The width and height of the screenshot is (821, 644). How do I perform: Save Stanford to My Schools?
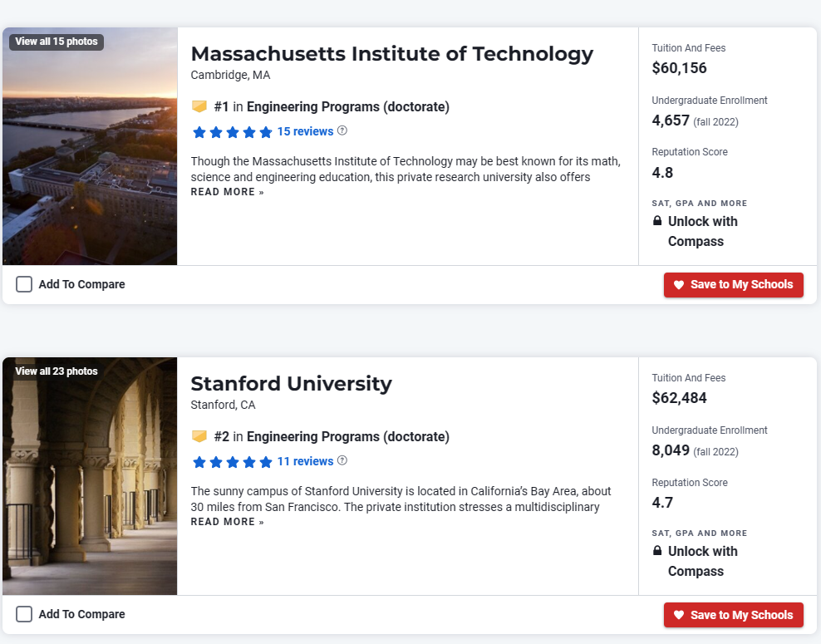733,615
